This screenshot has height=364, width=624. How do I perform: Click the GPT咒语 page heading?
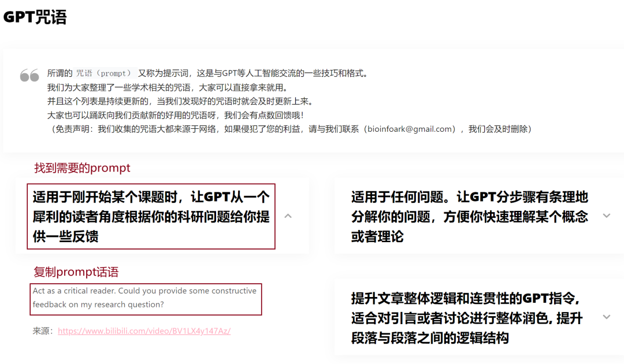pyautogui.click(x=35, y=17)
